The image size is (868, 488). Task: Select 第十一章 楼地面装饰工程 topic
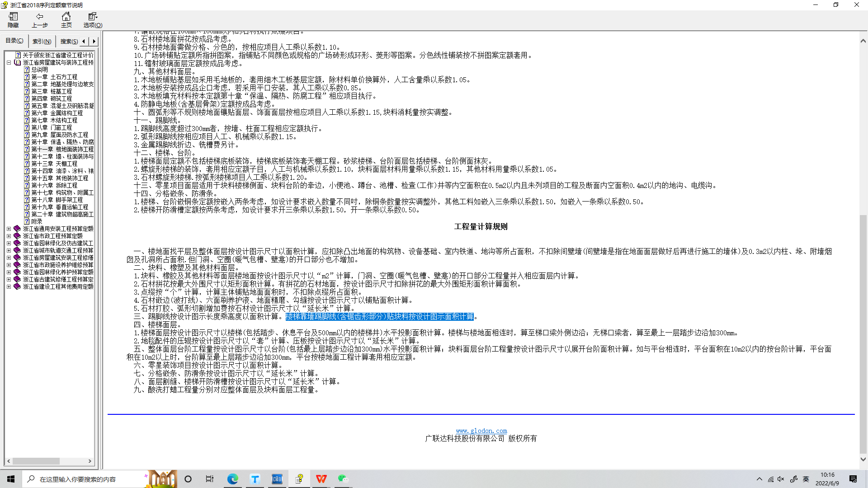[62, 149]
